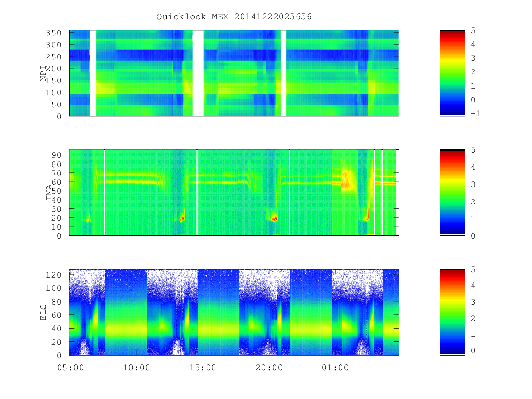Click the IMA spectrogram panel
Screen dimensions: 532x399
pos(234,192)
